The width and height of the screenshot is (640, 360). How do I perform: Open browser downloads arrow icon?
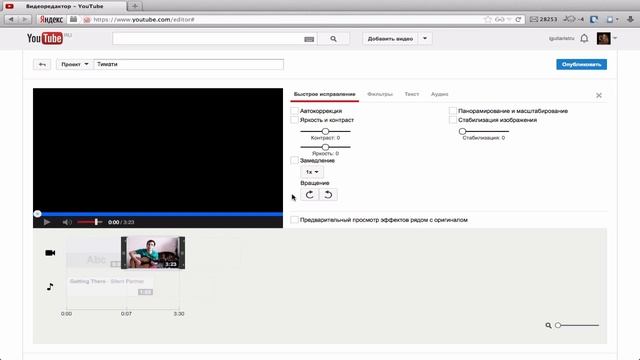tap(630, 19)
